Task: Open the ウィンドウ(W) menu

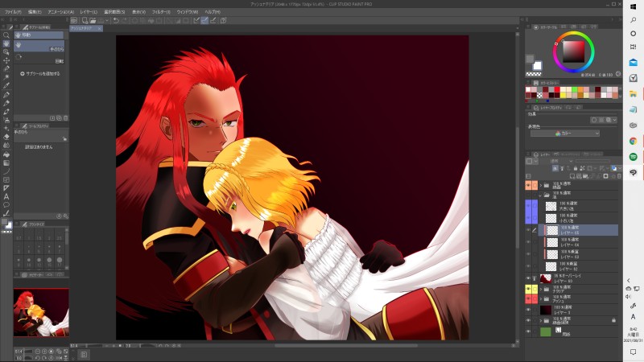Action: [x=188, y=12]
